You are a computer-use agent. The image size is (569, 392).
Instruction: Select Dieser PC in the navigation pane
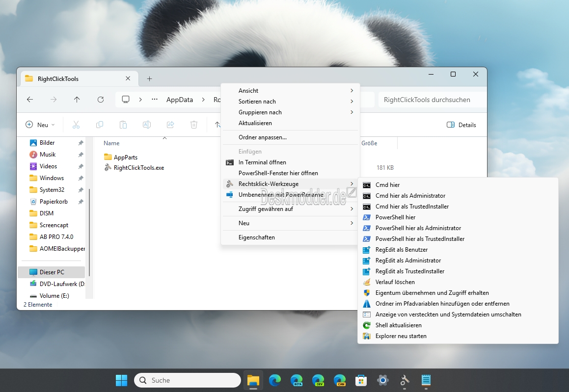[52, 272]
